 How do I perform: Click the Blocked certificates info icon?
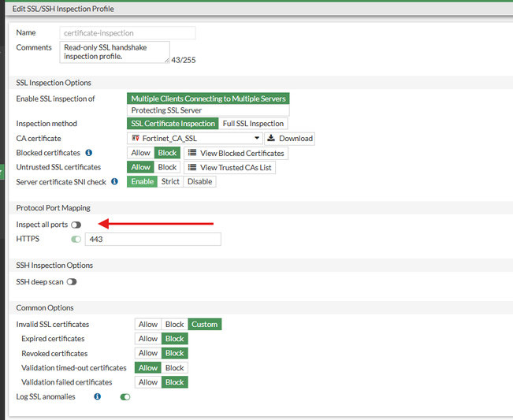coord(89,153)
